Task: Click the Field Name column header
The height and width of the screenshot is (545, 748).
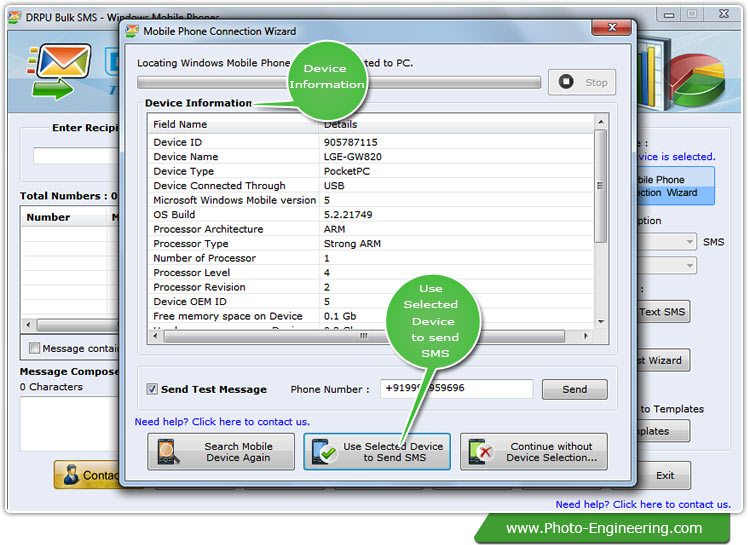Action: click(234, 124)
